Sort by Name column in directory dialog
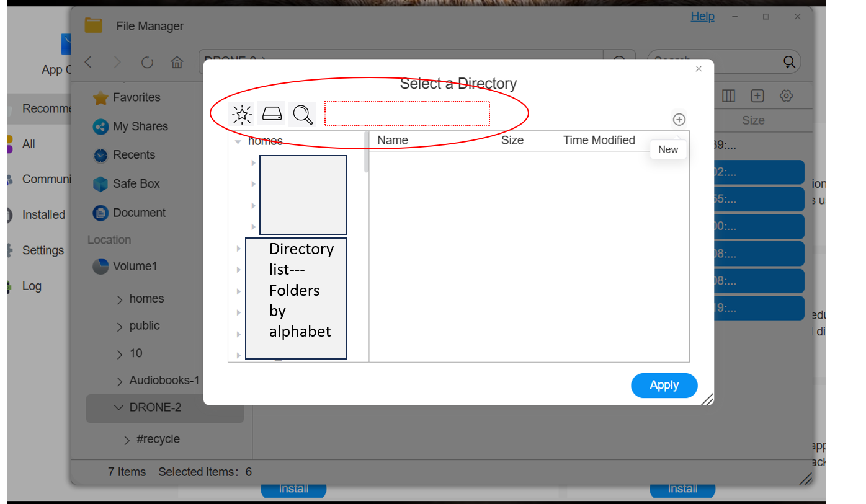The width and height of the screenshot is (866, 504). (x=393, y=140)
